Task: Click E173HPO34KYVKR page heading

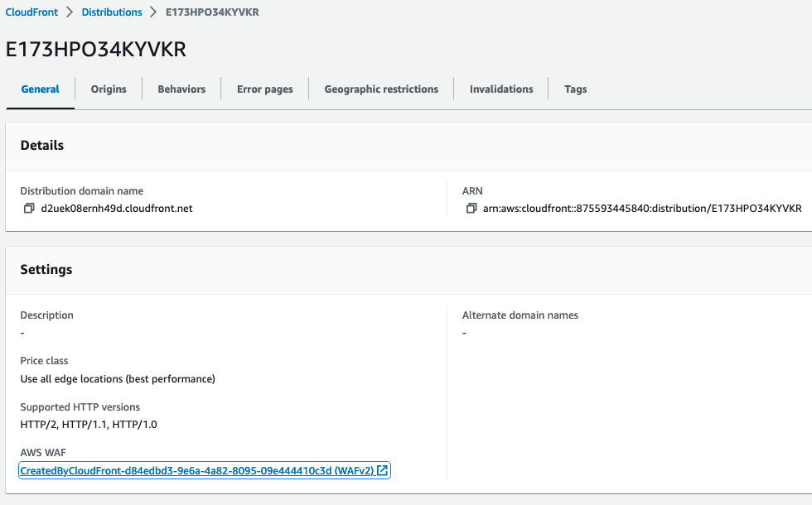Action: click(96, 49)
